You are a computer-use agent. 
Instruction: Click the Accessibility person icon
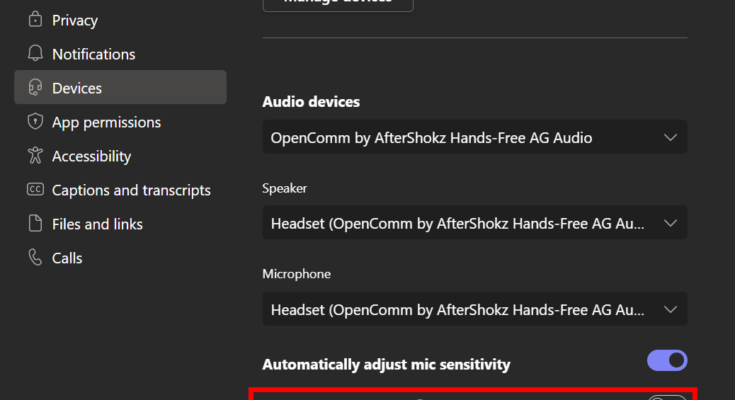(36, 156)
